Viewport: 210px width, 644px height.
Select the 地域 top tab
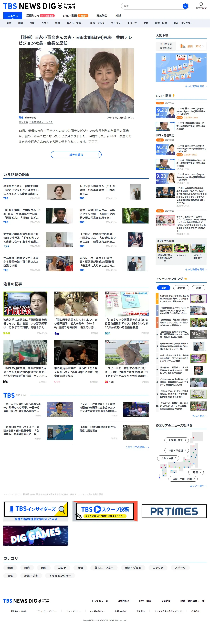click(x=118, y=15)
